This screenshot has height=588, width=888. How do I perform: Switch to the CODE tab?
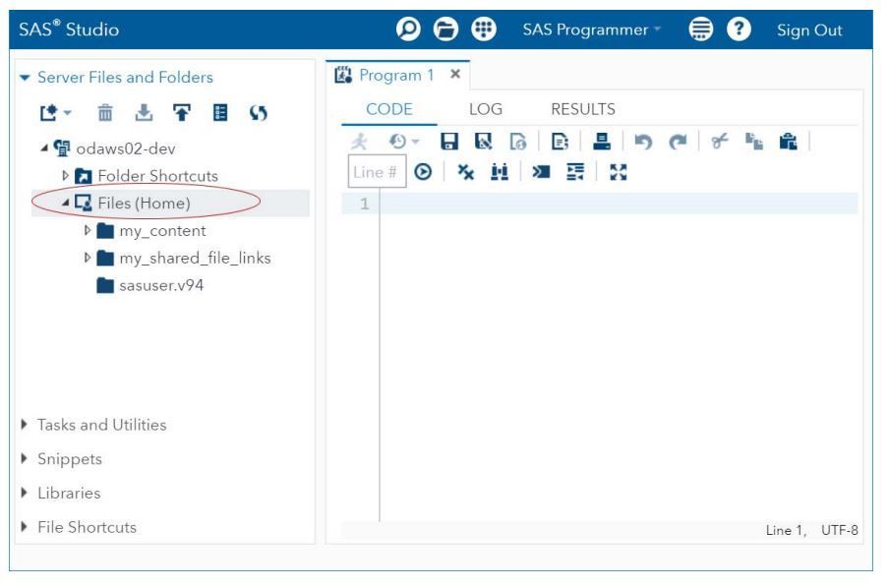click(x=389, y=109)
